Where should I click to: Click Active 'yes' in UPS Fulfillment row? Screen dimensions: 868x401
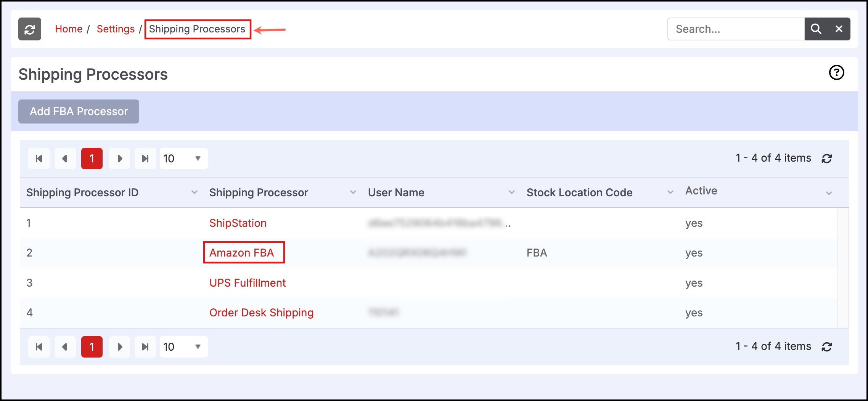pyautogui.click(x=694, y=283)
